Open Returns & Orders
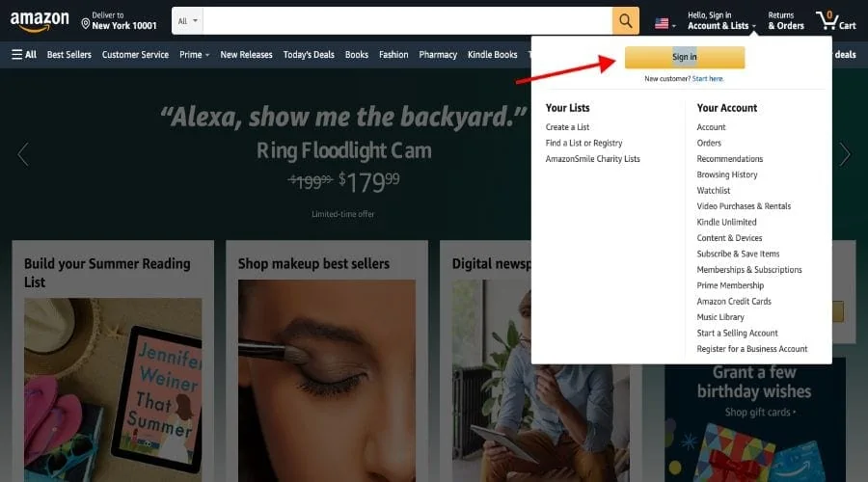The height and width of the screenshot is (482, 868). tap(785, 20)
